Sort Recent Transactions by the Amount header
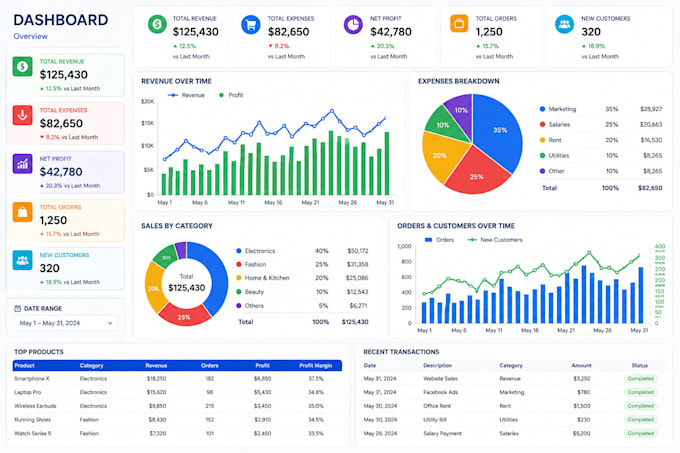The width and height of the screenshot is (680, 453). click(x=581, y=365)
